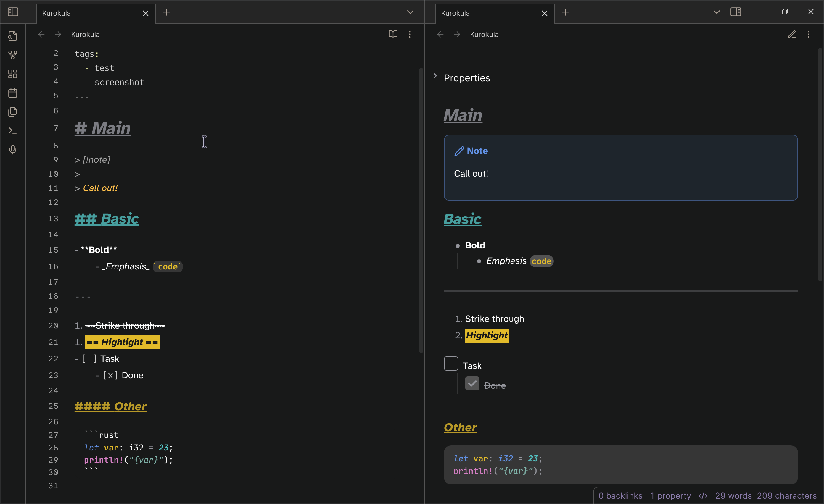Screen dimensions: 824x504
Task: Check the Task checkbox in preview
Action: tap(451, 363)
